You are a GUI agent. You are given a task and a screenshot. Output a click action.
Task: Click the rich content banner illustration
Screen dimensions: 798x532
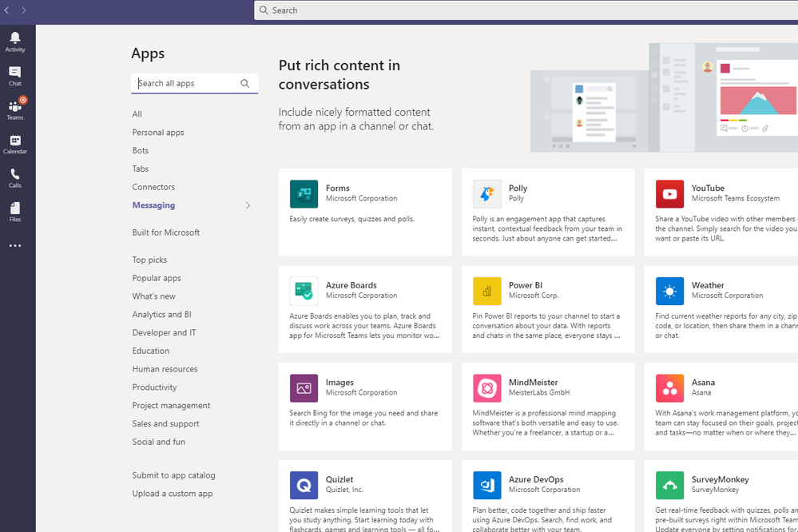(664, 97)
